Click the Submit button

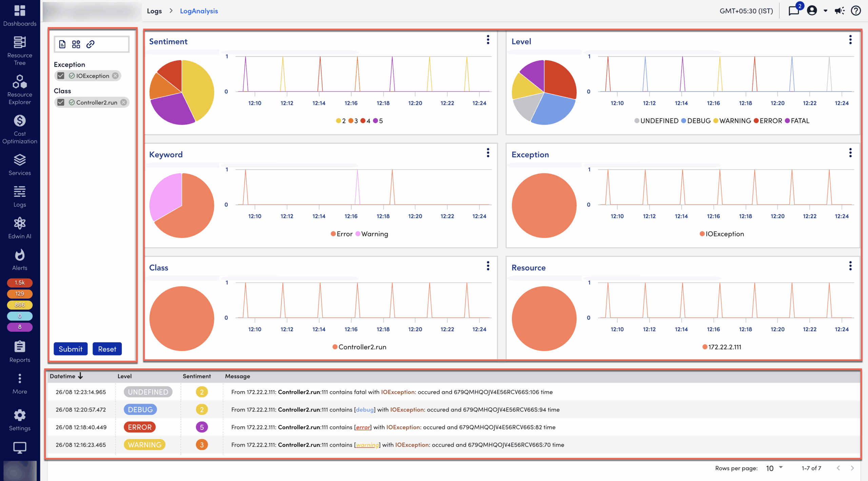pos(71,349)
